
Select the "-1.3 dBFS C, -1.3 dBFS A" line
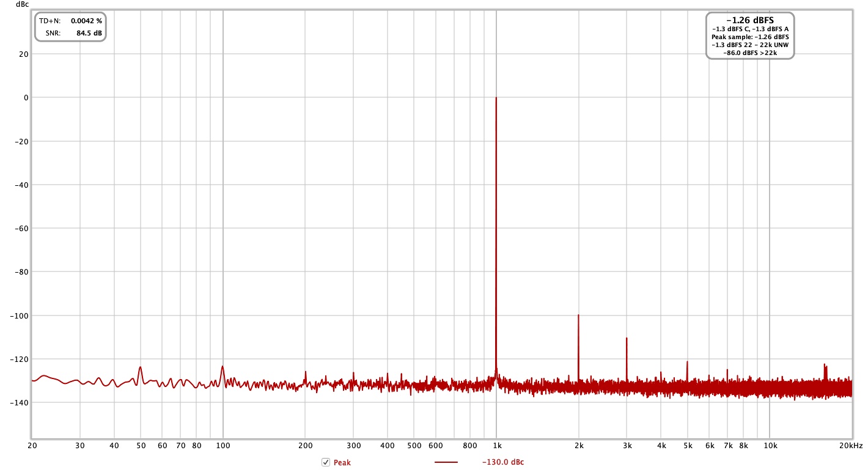coord(750,29)
